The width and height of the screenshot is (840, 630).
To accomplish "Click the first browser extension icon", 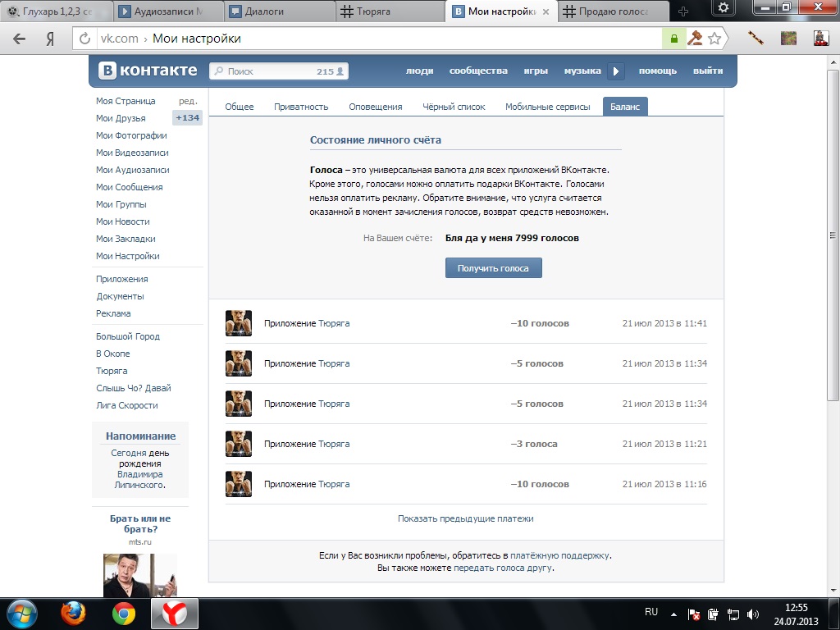I will pyautogui.click(x=756, y=38).
